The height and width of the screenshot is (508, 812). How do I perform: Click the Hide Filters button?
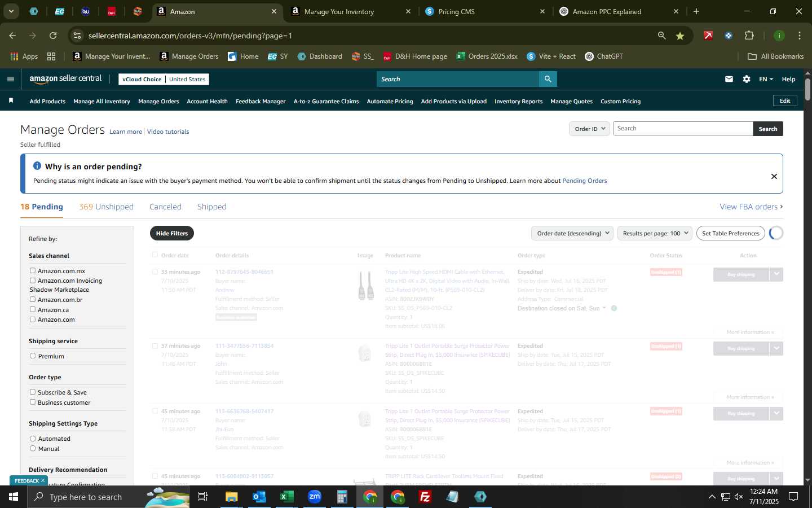coord(172,233)
